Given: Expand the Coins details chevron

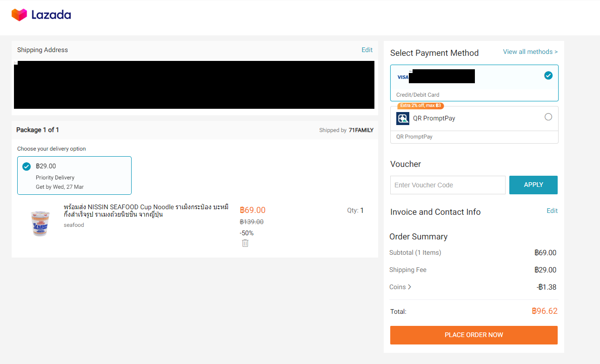Looking at the screenshot, I should (409, 287).
